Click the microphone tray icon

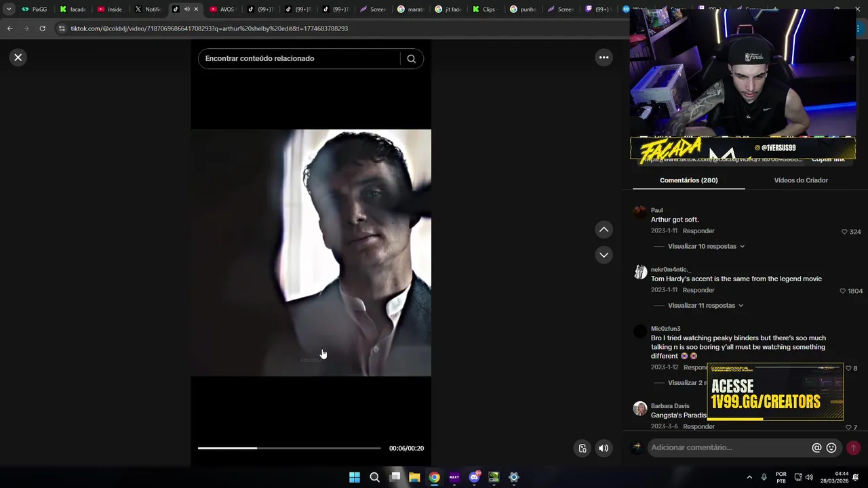pos(764,477)
